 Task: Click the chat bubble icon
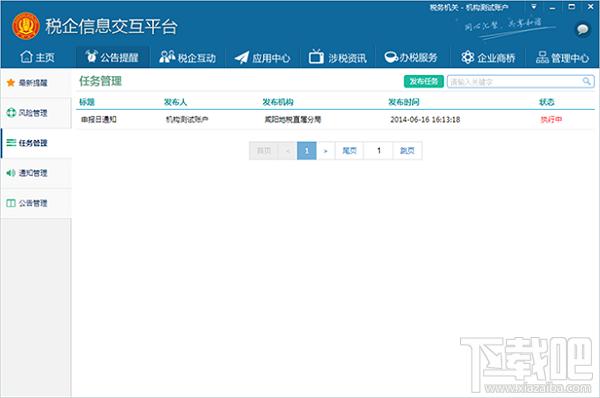click(583, 29)
